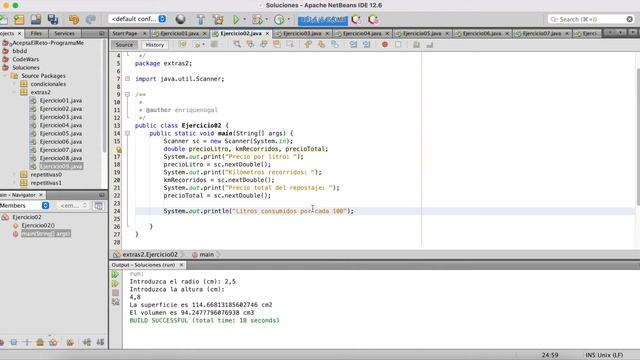
Task: Select Ejercicio08.java in the project tree
Action: [61, 158]
